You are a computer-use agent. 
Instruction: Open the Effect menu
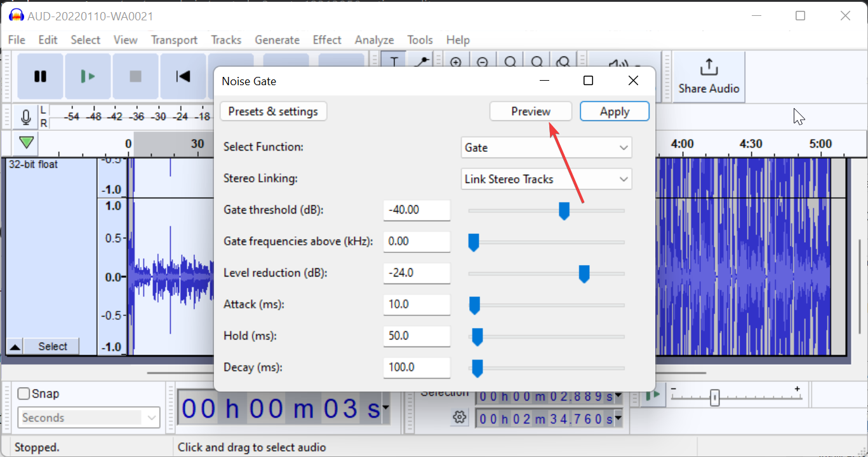pos(327,39)
